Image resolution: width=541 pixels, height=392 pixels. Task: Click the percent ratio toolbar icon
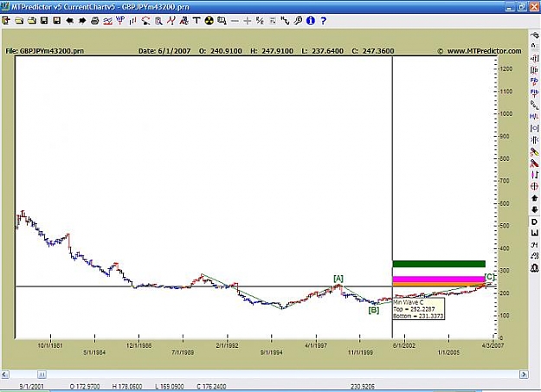260,21
